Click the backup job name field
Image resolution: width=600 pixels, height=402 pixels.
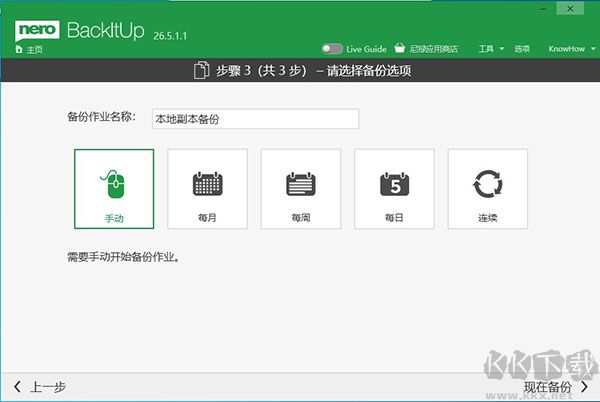(x=255, y=119)
